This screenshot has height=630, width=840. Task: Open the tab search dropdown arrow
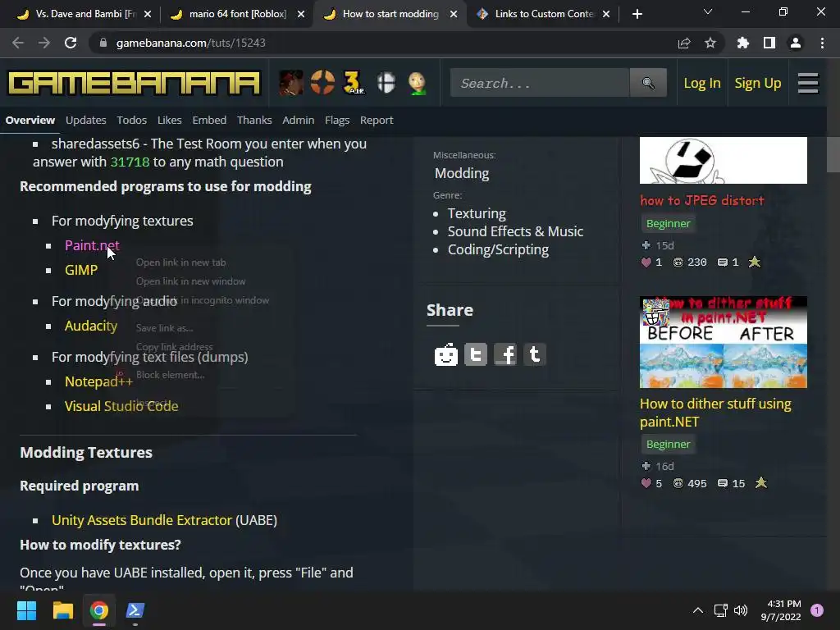(708, 11)
